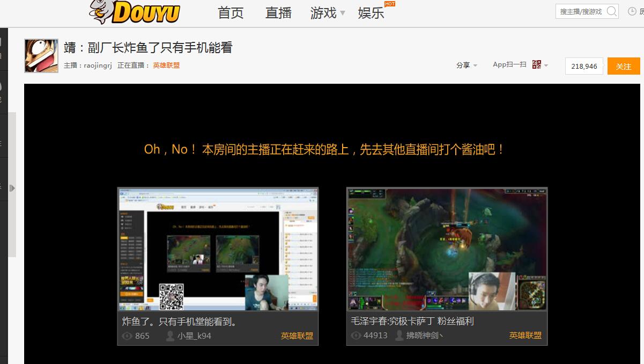
Task: Click viewer count 44913
Action: pyautogui.click(x=375, y=336)
